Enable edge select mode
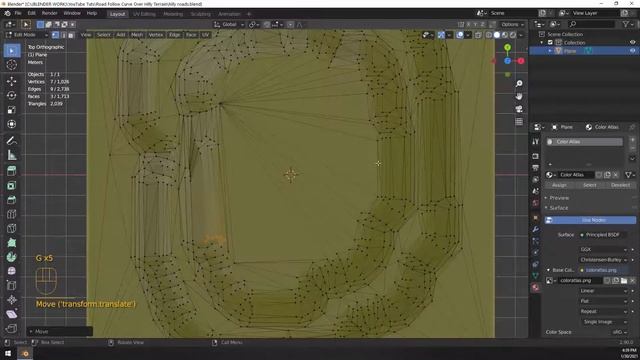The height and width of the screenshot is (360, 640). coord(63,35)
